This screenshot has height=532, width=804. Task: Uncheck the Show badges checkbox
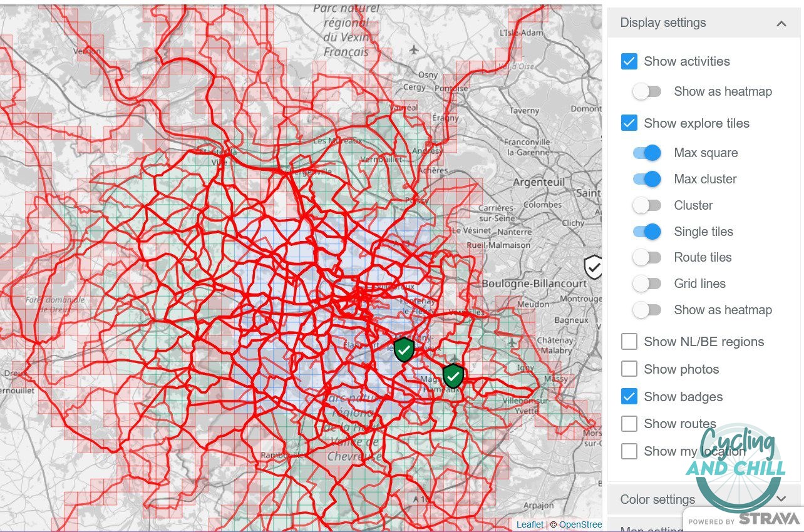pos(629,396)
